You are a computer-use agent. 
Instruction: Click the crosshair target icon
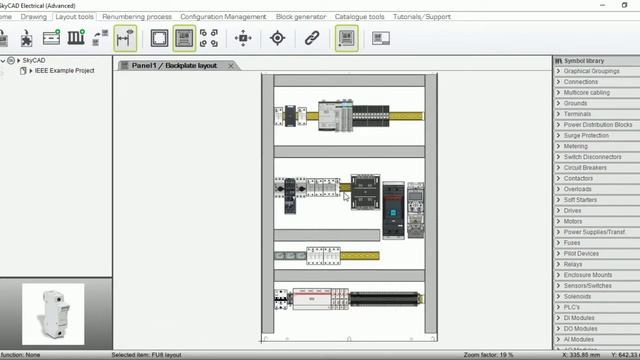tap(278, 38)
